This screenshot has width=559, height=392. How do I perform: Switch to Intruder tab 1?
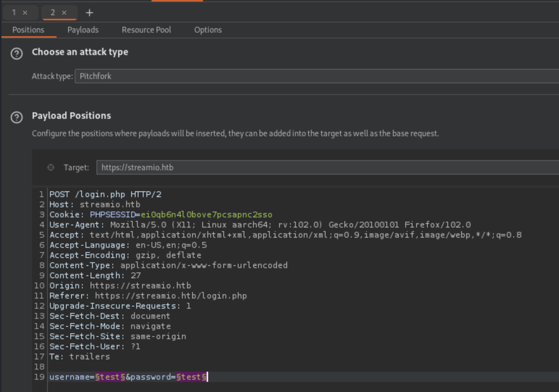coord(14,13)
